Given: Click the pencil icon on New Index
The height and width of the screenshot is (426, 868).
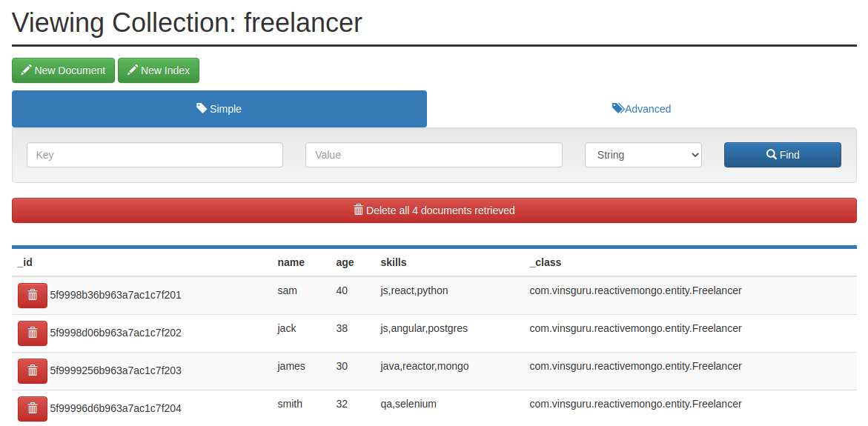Looking at the screenshot, I should 133,70.
